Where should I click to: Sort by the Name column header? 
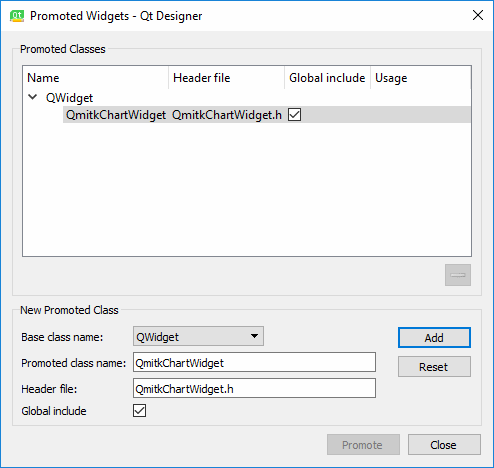(x=96, y=78)
